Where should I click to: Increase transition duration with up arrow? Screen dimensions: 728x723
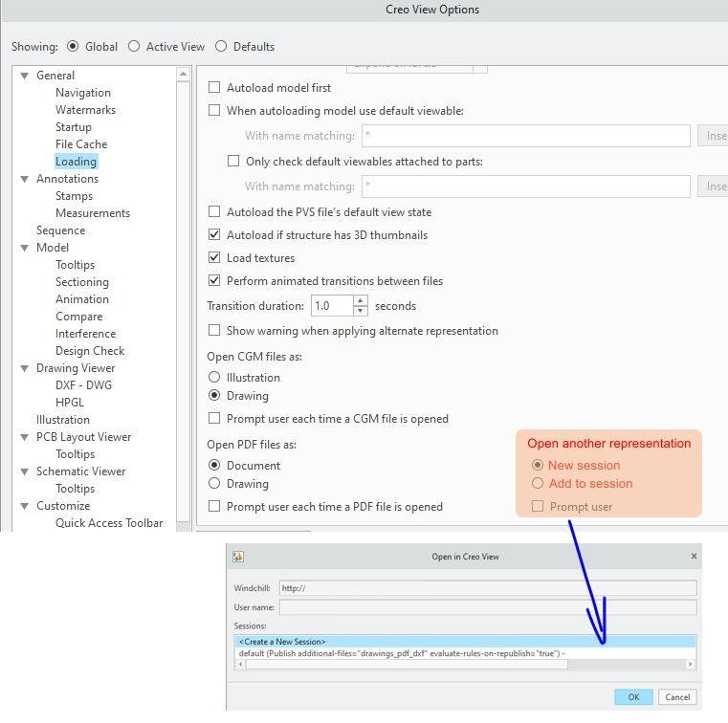361,300
